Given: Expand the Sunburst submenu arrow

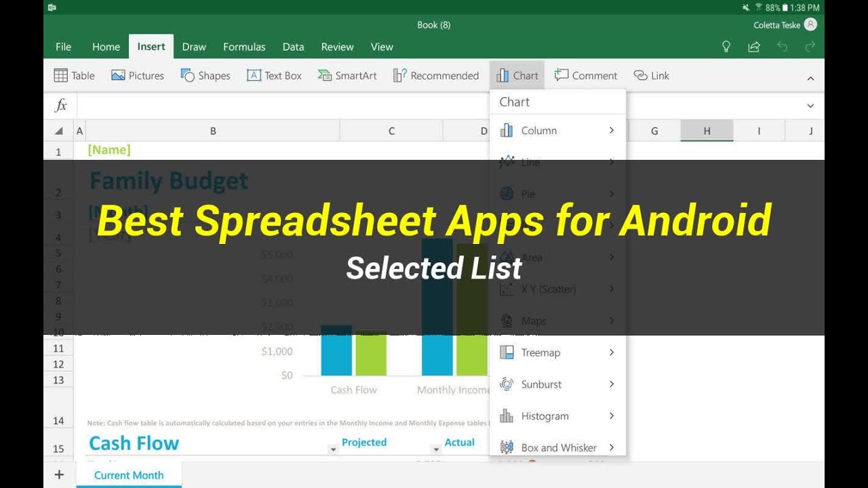Looking at the screenshot, I should [x=612, y=384].
